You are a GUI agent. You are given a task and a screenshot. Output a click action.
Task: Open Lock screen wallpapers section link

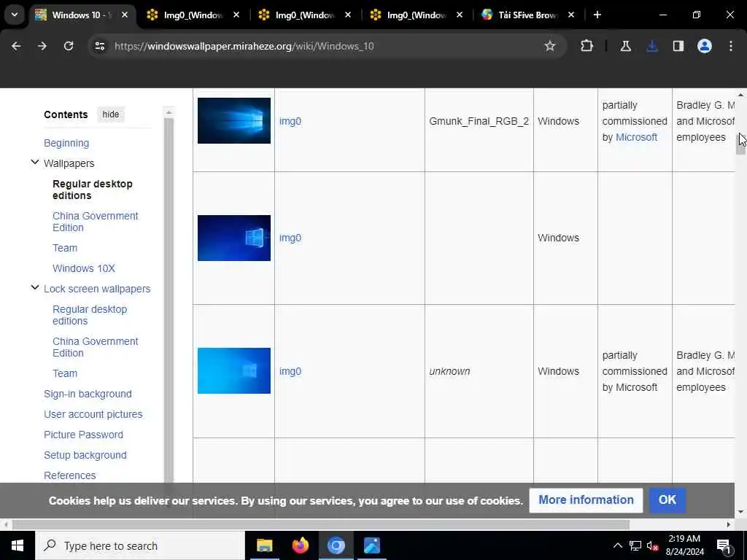tap(97, 289)
